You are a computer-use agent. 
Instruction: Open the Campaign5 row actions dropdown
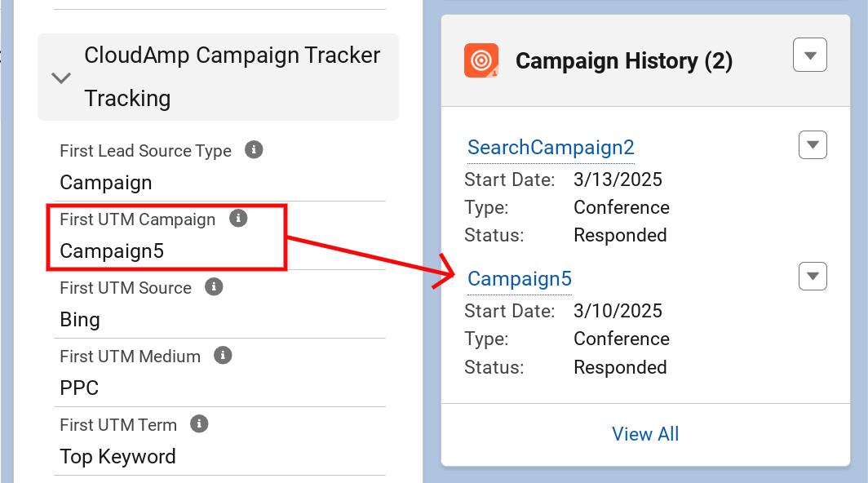[813, 277]
